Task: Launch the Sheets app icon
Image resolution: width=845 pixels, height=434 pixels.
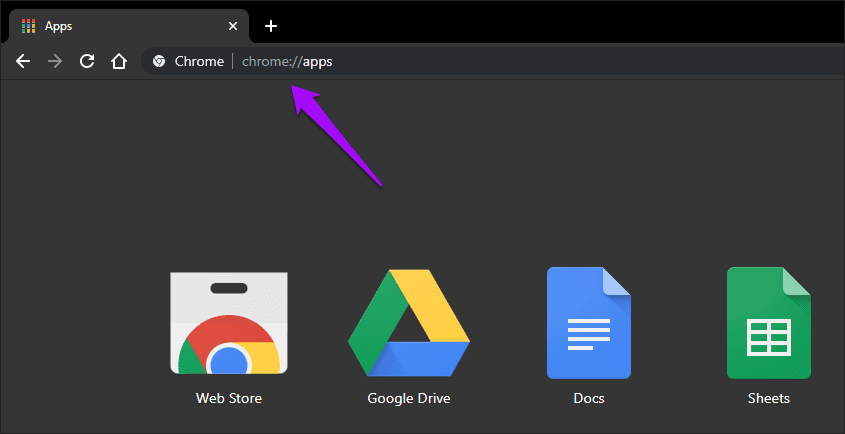Action: click(769, 323)
